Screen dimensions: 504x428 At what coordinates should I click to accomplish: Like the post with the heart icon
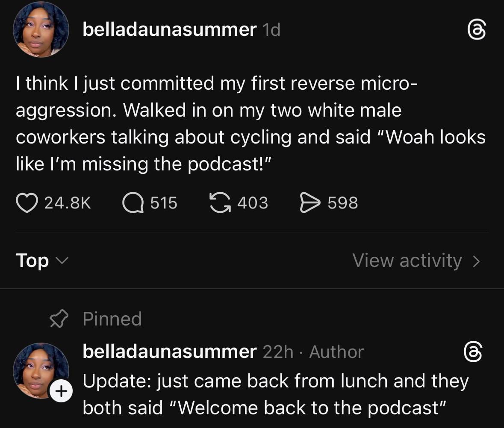pos(27,203)
